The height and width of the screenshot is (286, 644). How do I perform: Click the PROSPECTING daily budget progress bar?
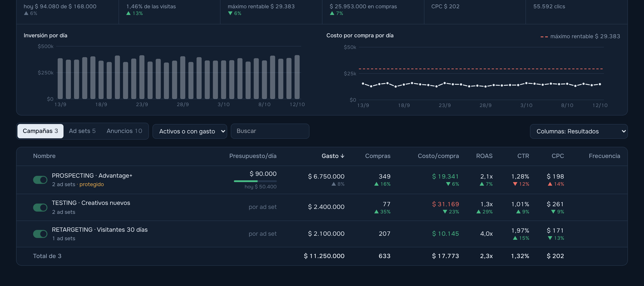pos(255,181)
